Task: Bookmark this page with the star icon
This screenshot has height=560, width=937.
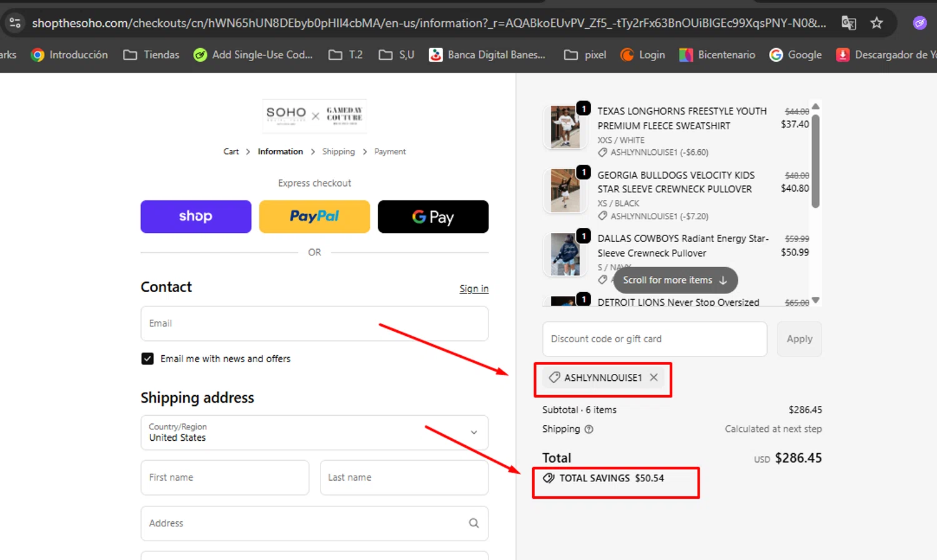Action: pyautogui.click(x=876, y=23)
